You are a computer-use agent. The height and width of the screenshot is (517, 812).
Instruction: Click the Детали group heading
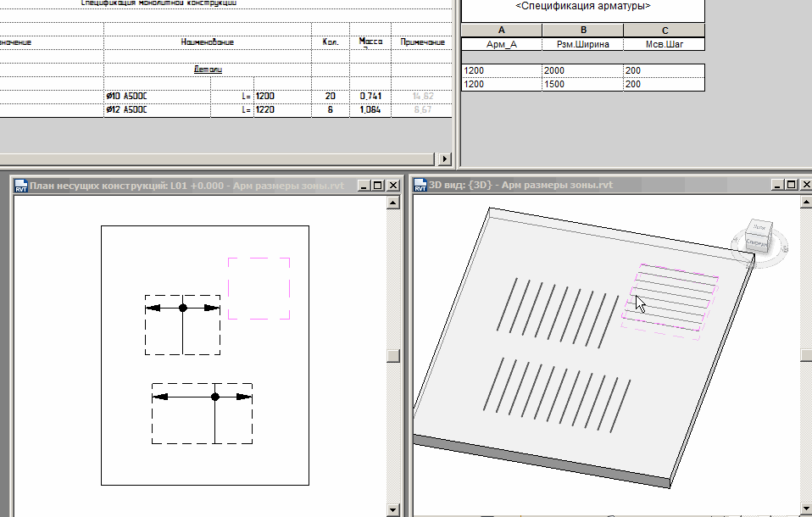[x=208, y=69]
